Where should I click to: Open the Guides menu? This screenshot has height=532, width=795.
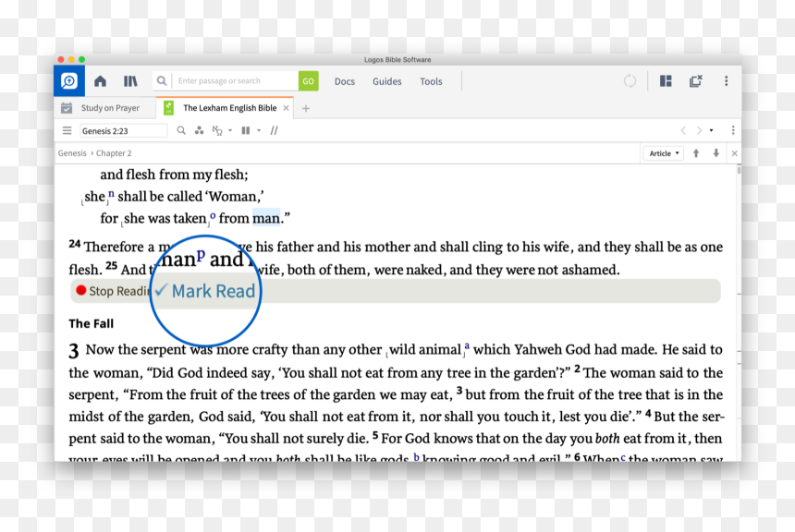pyautogui.click(x=386, y=81)
